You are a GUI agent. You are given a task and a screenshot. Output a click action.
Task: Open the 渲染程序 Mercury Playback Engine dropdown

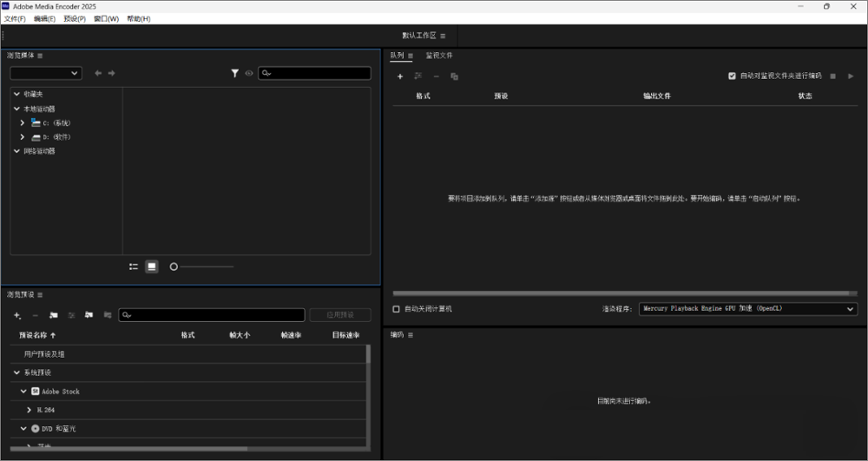[x=748, y=309]
